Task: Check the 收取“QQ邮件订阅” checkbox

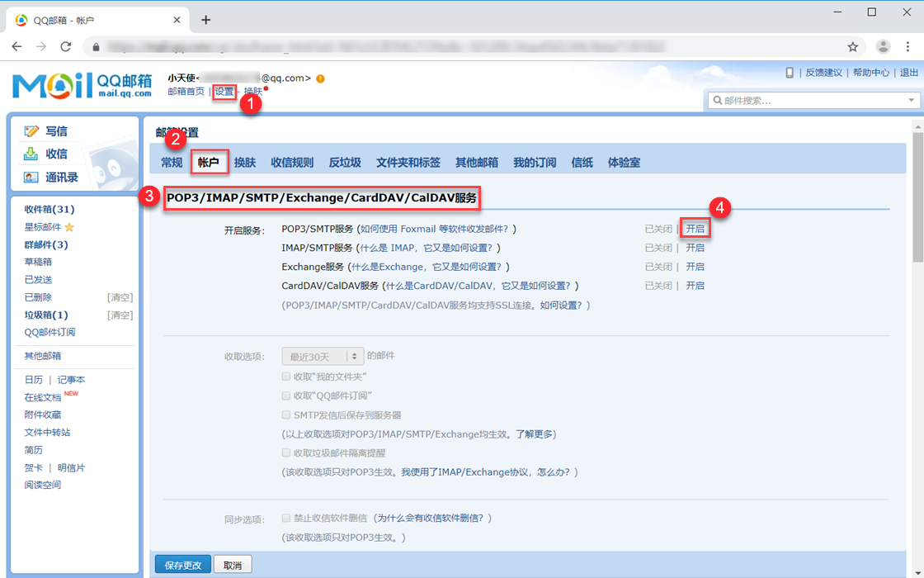Action: pos(285,396)
